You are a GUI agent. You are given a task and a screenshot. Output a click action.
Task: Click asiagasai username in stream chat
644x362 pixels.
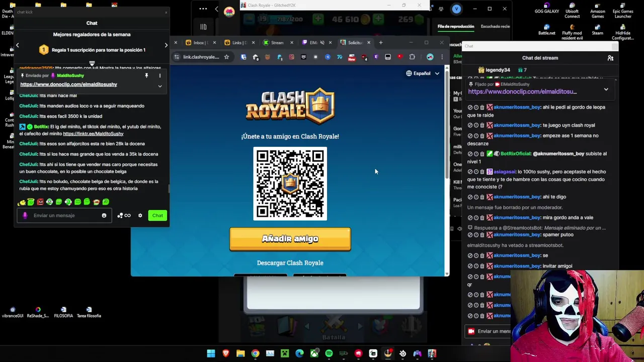point(505,172)
